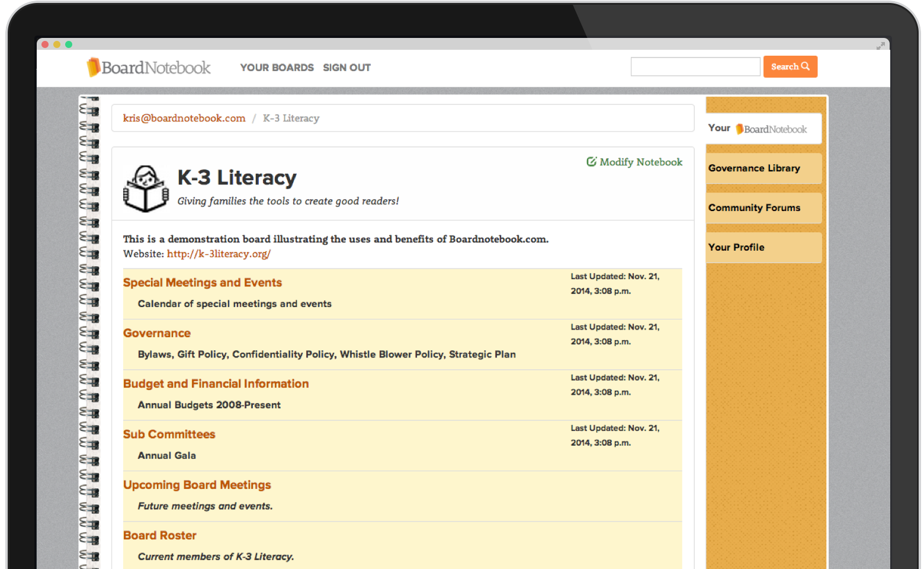This screenshot has height=569, width=924.
Task: Open the Your BoardNotebook sidebar tab
Action: (x=763, y=129)
